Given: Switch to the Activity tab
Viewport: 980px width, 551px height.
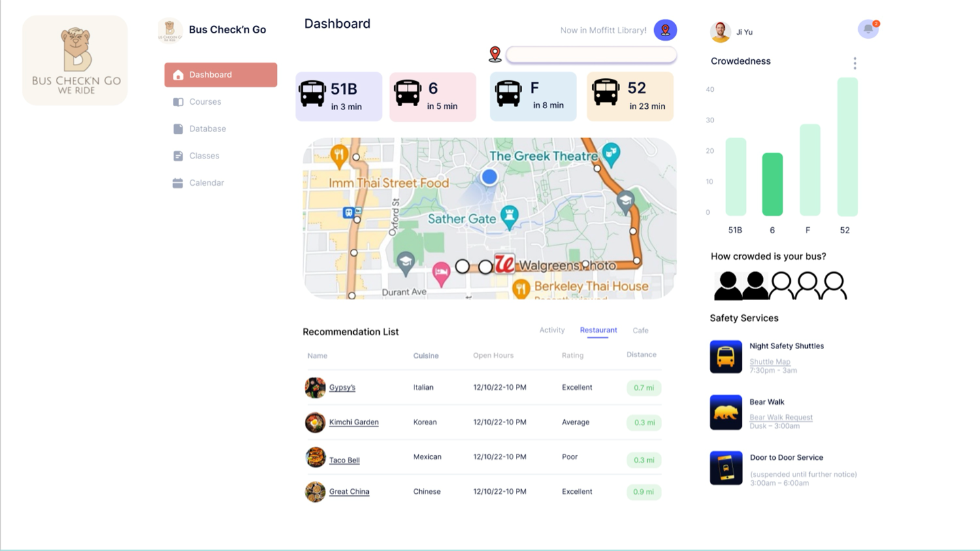Looking at the screenshot, I should coord(552,330).
